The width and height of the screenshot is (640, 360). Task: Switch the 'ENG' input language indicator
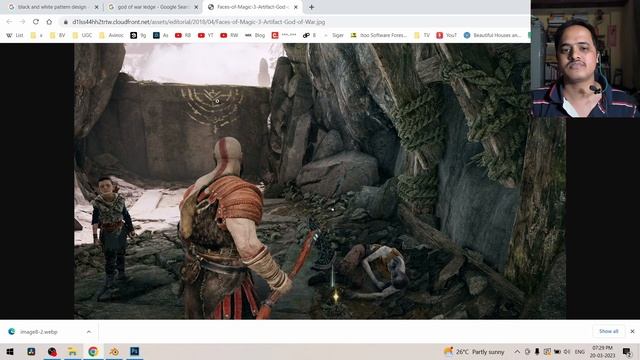point(580,351)
